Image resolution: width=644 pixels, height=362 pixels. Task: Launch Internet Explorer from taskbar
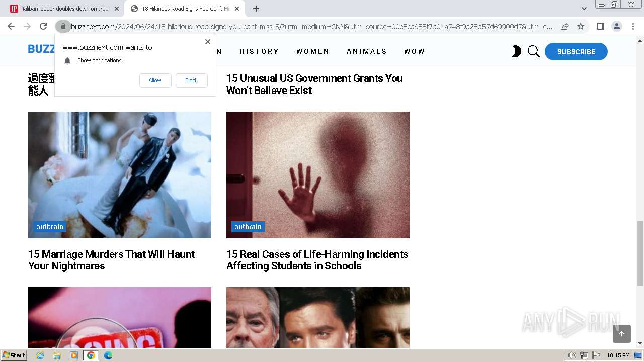40,355
